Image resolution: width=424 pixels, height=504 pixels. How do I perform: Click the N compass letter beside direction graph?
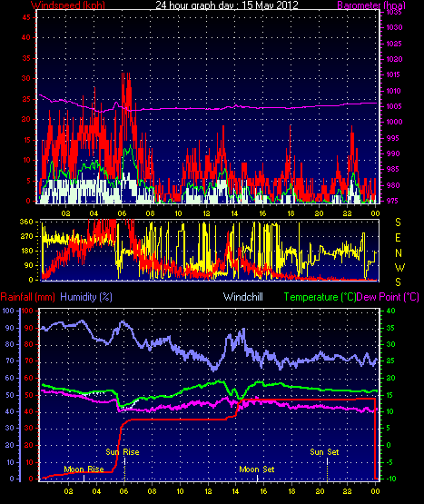pos(399,253)
